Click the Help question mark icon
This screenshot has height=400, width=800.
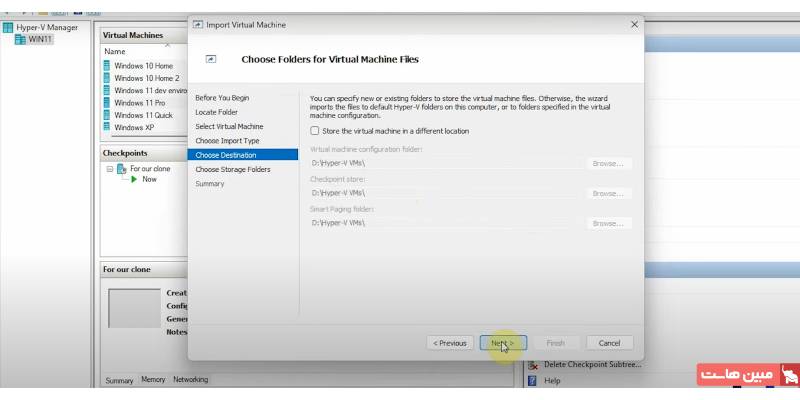click(533, 381)
